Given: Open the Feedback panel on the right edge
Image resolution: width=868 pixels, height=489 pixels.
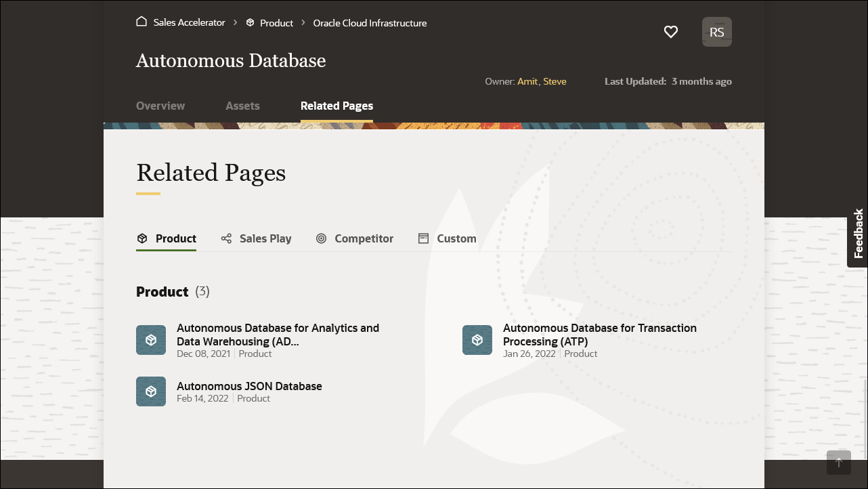Looking at the screenshot, I should 858,235.
